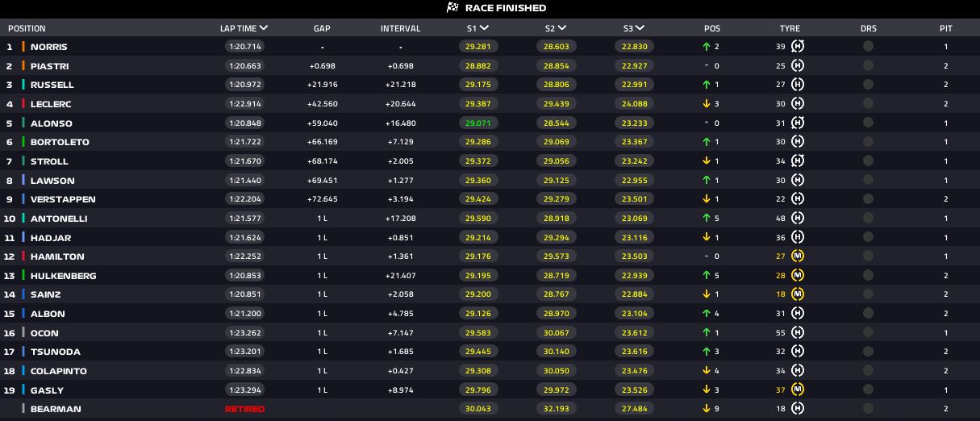
Task: Click Leclerc's yellow position-lost arrow
Action: click(707, 104)
